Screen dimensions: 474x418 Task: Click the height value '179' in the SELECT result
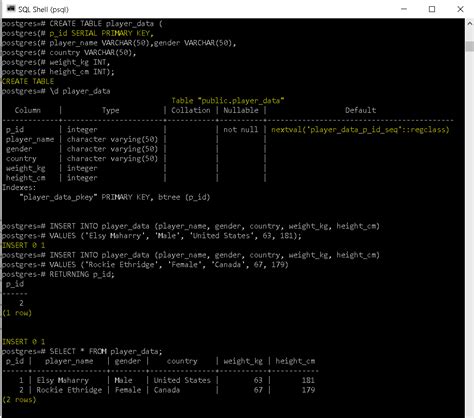tap(308, 390)
